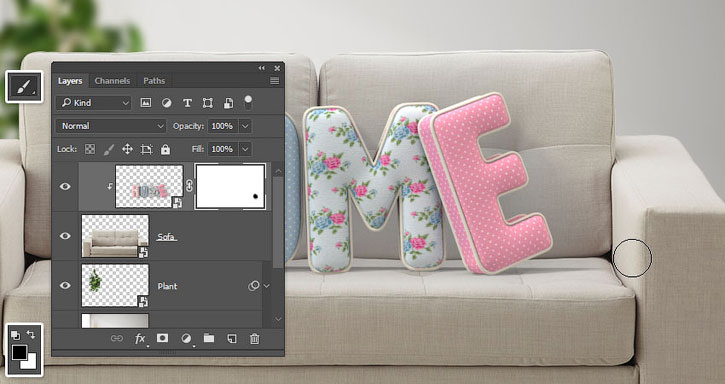Image resolution: width=725 pixels, height=384 pixels.
Task: Select the HOME smart object thumbnail
Action: coord(149,186)
